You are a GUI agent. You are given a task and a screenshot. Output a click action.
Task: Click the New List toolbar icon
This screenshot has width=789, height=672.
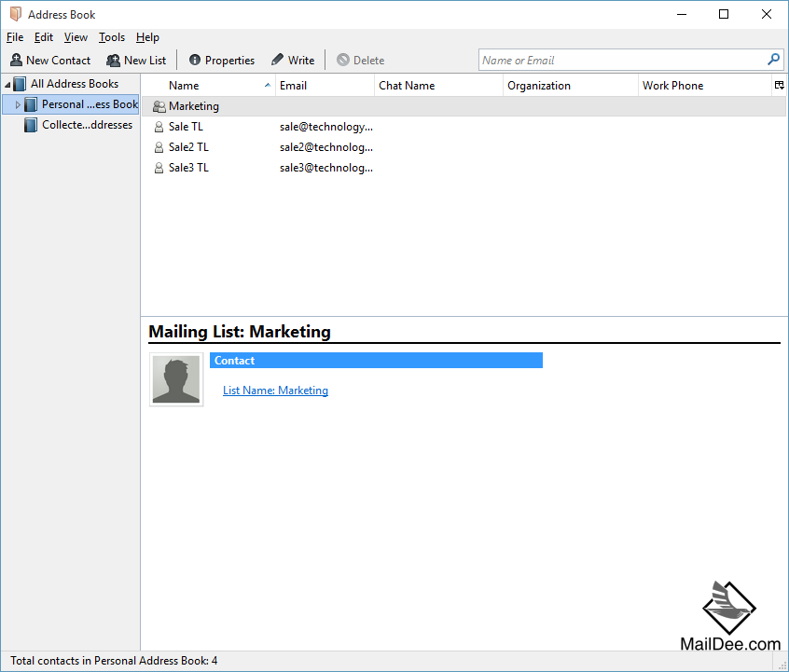[112, 60]
